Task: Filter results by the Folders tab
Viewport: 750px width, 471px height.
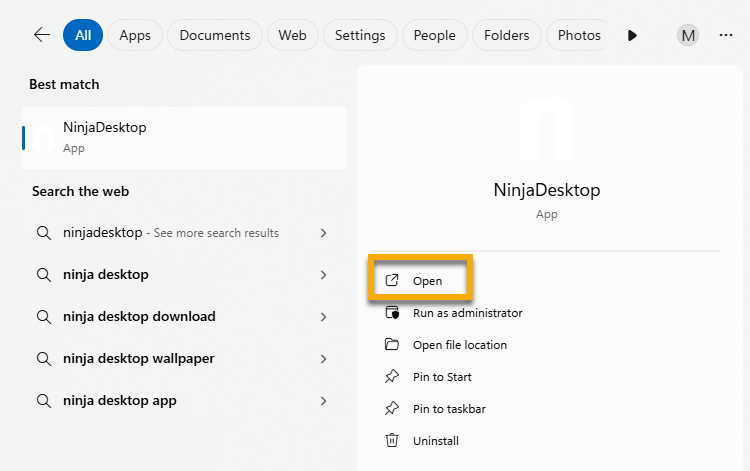Action: [x=506, y=35]
